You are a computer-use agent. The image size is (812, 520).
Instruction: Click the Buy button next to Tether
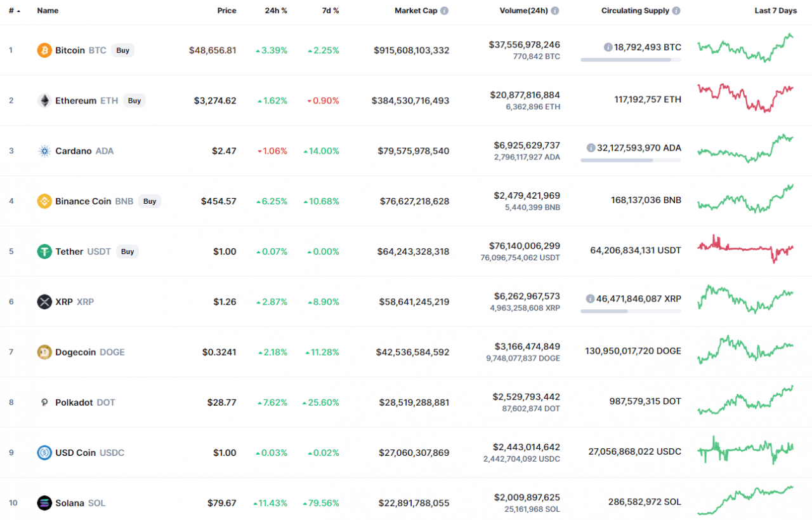click(x=128, y=251)
